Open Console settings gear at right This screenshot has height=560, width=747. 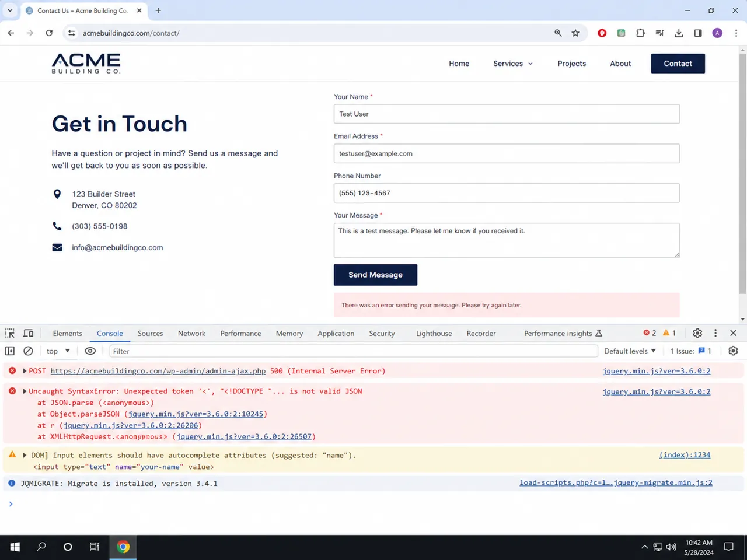[x=733, y=351]
